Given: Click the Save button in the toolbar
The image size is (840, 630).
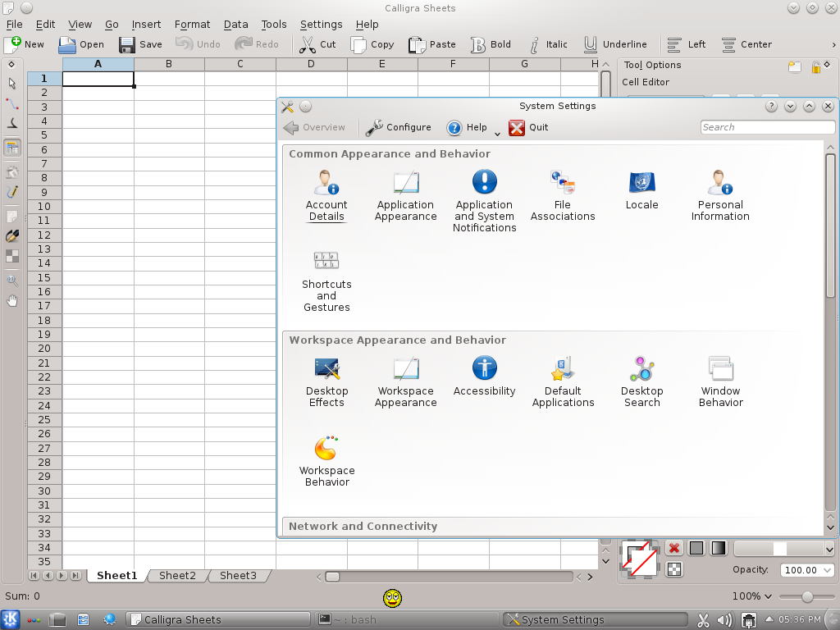Looking at the screenshot, I should 140,44.
